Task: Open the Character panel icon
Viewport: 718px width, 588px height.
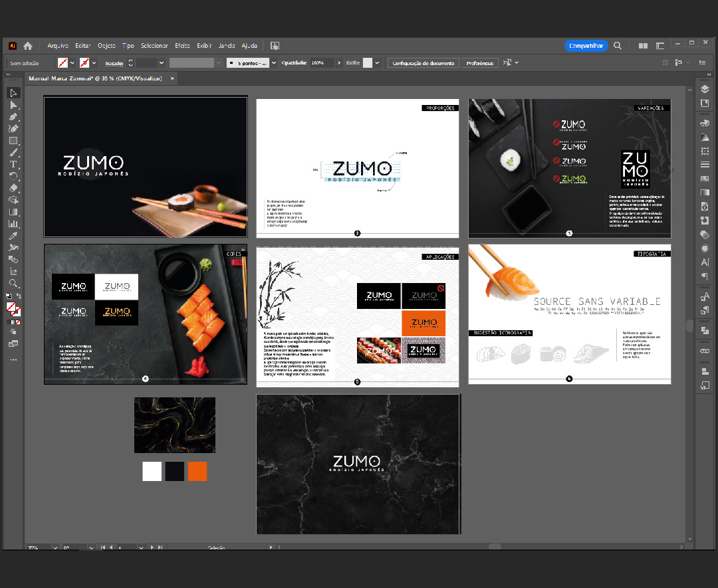Action: point(705,262)
